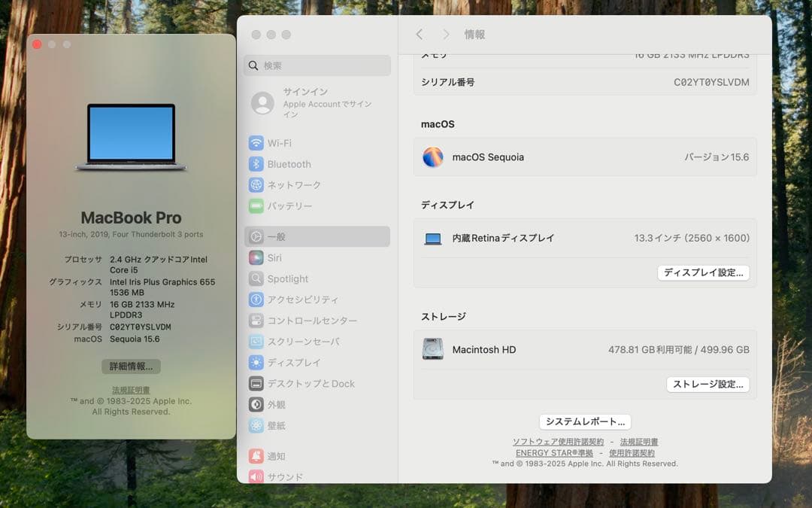This screenshot has height=508, width=812.
Task: Open 外観 appearance icon
Action: pos(256,404)
